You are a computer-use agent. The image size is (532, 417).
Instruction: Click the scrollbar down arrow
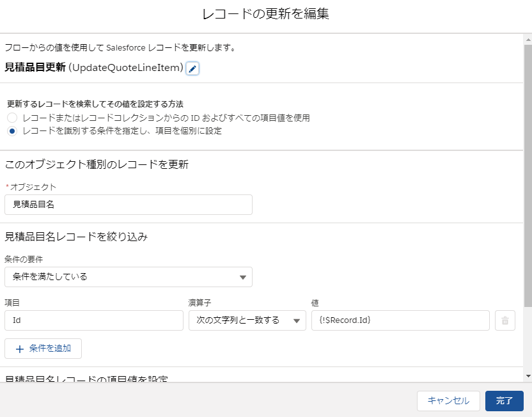click(x=528, y=376)
